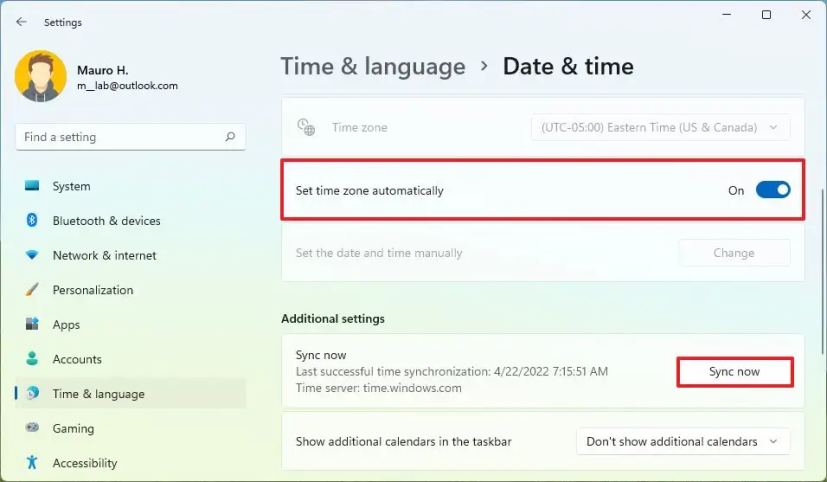Minimize the Settings window
The height and width of the screenshot is (482, 827).
tap(727, 14)
